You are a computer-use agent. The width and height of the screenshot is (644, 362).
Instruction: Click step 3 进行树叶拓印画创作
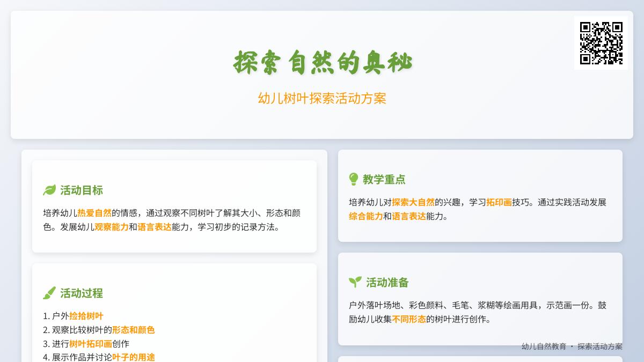(86, 344)
